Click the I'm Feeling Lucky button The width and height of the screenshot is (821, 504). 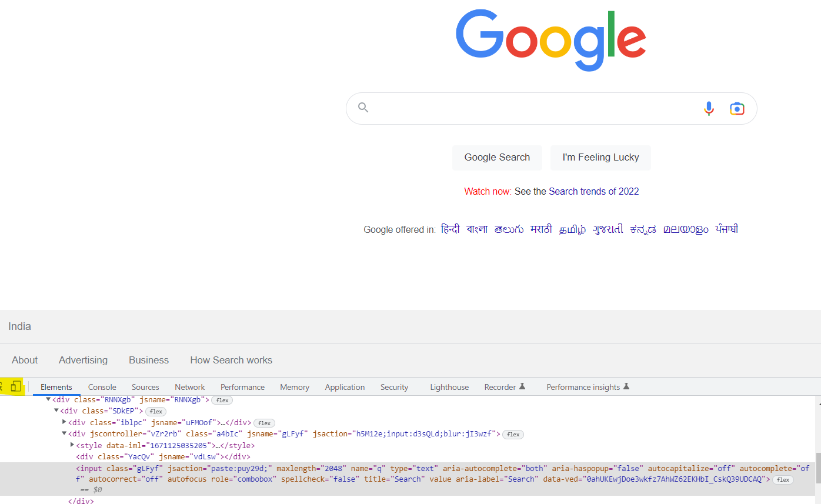[600, 158]
